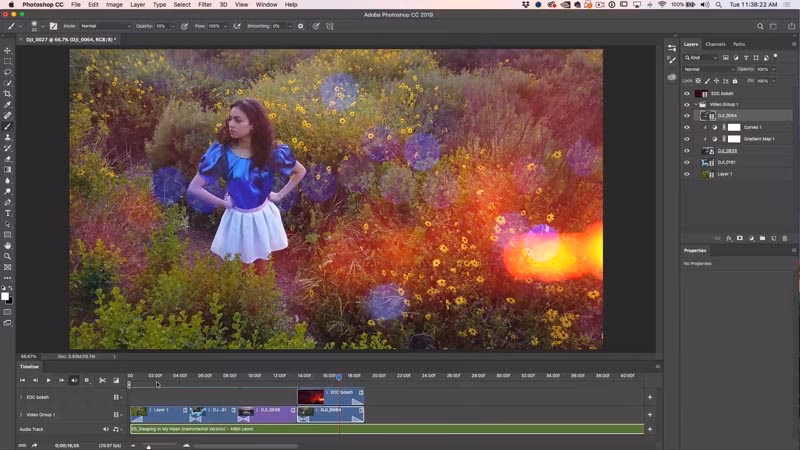Screen dimensions: 800x450
Task: Switch to the Channels tab
Action: coord(715,44)
